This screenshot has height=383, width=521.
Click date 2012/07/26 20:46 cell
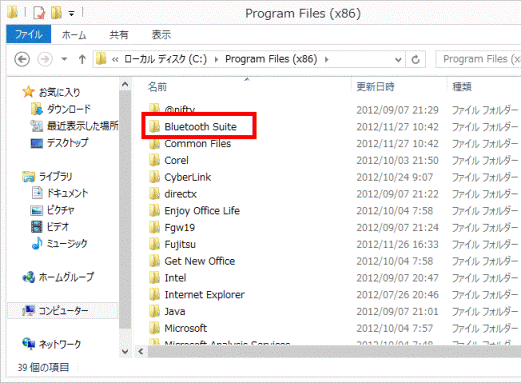click(x=397, y=295)
